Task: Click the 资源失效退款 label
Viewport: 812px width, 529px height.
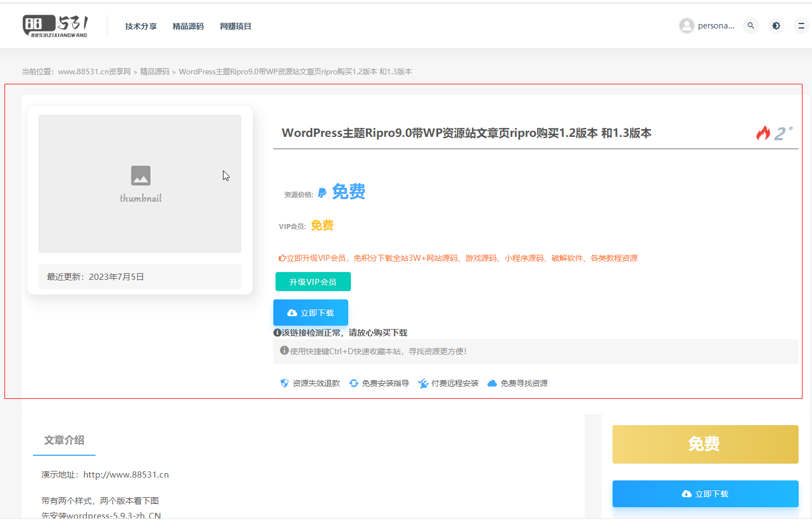Action: tap(316, 383)
